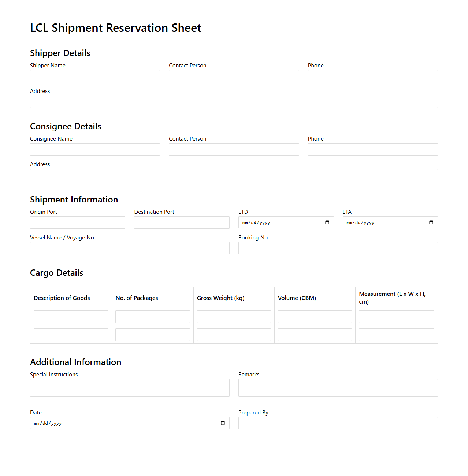This screenshot has width=468, height=476.
Task: Click the Booking No. input field
Action: (x=338, y=248)
